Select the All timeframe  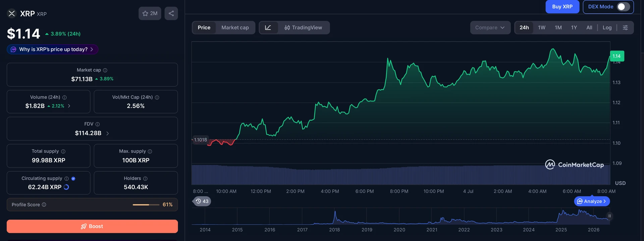click(589, 27)
